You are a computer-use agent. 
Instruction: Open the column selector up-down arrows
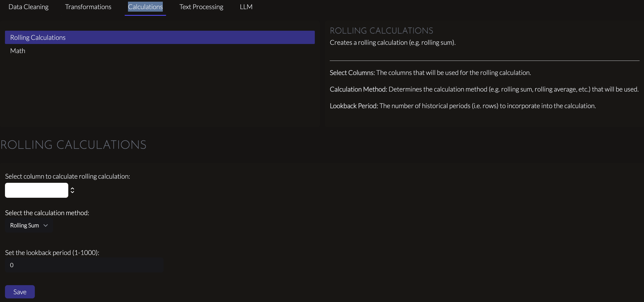pos(72,190)
